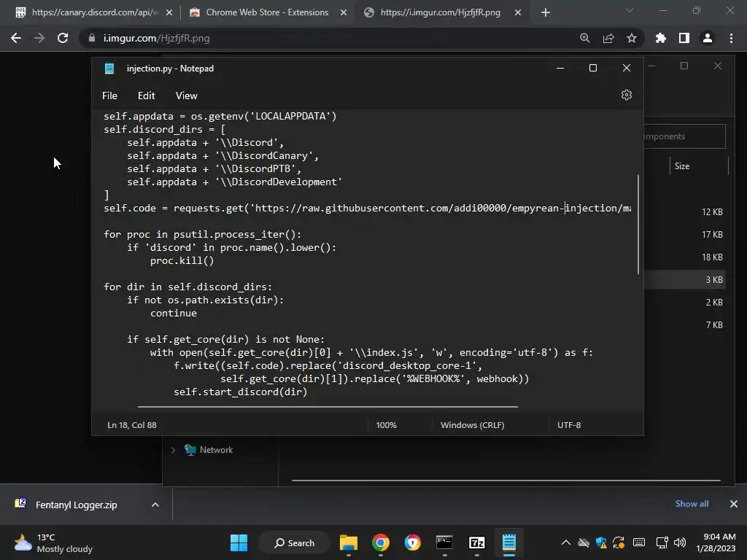Viewport: 747px width, 560px height.
Task: Click the address bar URL
Action: [x=156, y=38]
